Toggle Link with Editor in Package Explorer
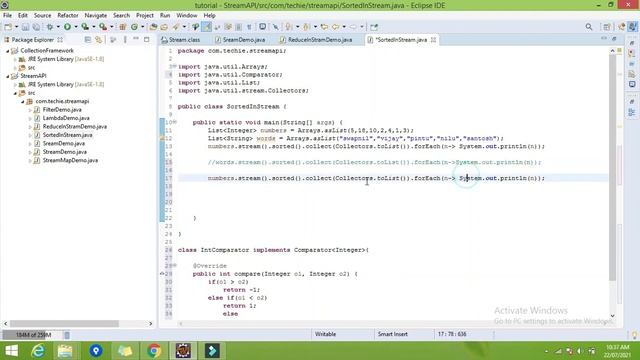This screenshot has width=640, height=360. pyautogui.click(x=98, y=40)
